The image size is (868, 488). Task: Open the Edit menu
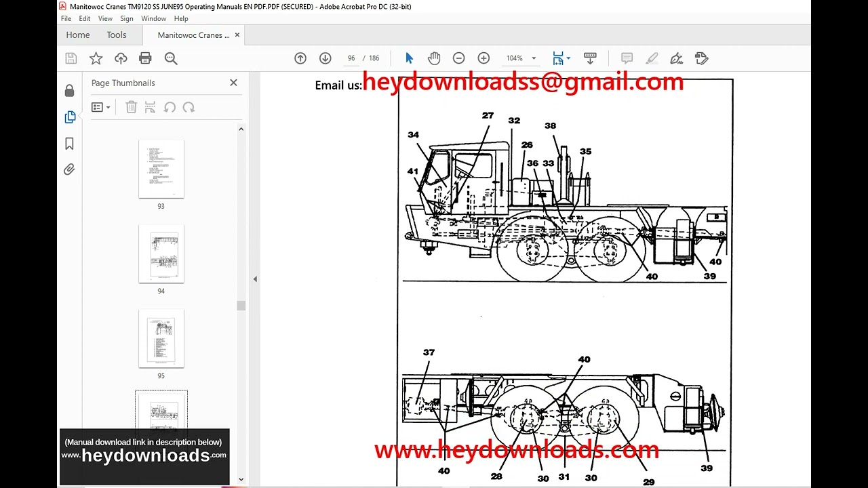pos(85,19)
